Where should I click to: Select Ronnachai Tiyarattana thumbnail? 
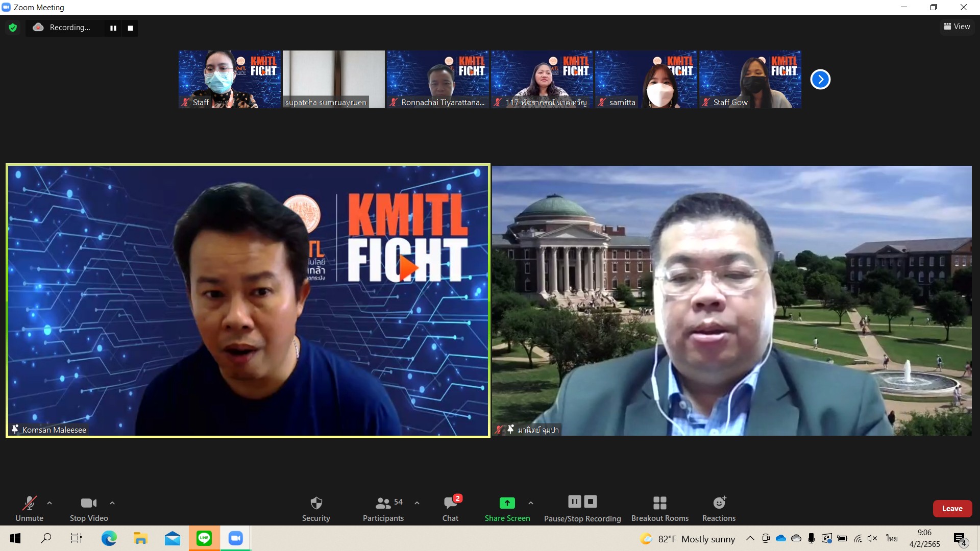pos(438,79)
